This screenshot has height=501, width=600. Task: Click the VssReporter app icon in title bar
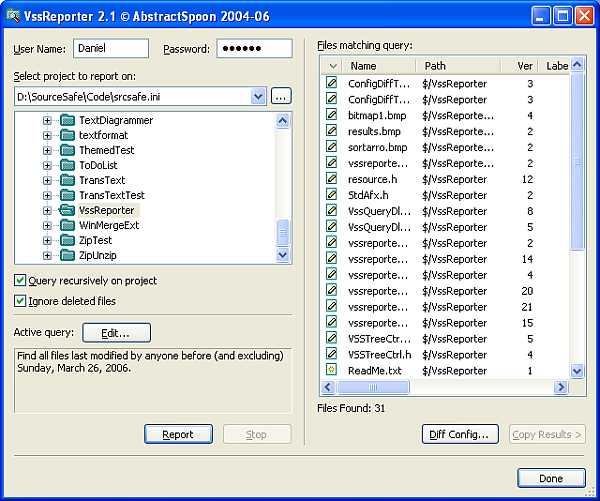point(13,16)
